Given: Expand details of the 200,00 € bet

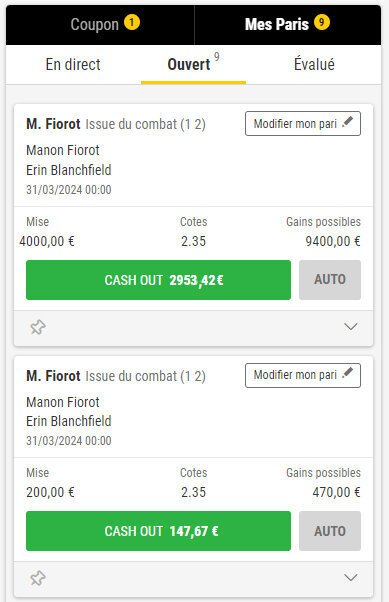Looking at the screenshot, I should pyautogui.click(x=351, y=577).
